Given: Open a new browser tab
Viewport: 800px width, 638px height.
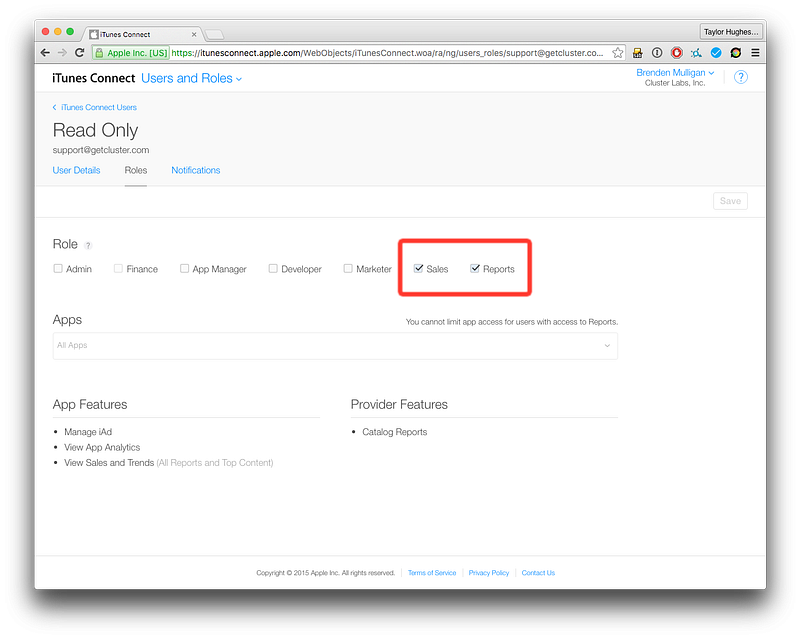Looking at the screenshot, I should [214, 34].
